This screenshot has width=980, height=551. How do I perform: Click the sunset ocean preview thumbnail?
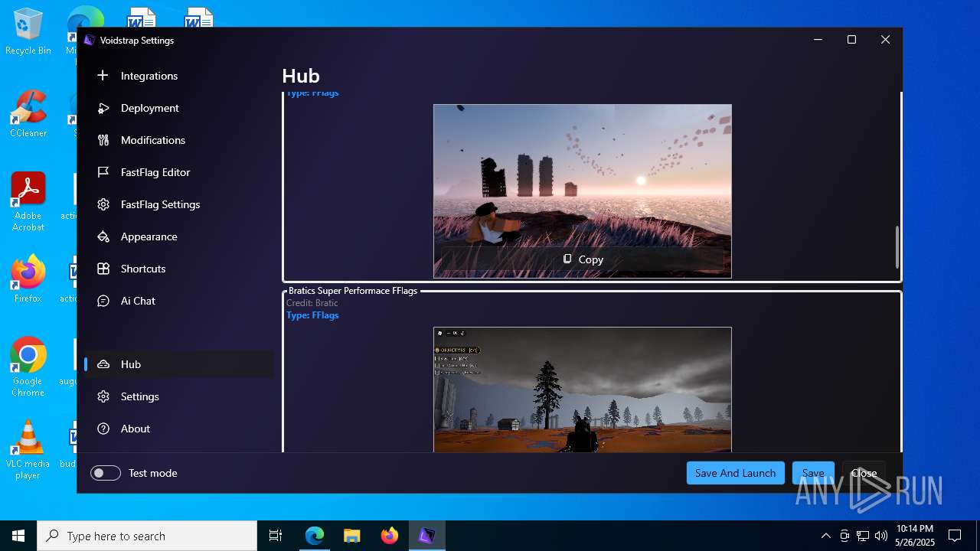coord(583,191)
